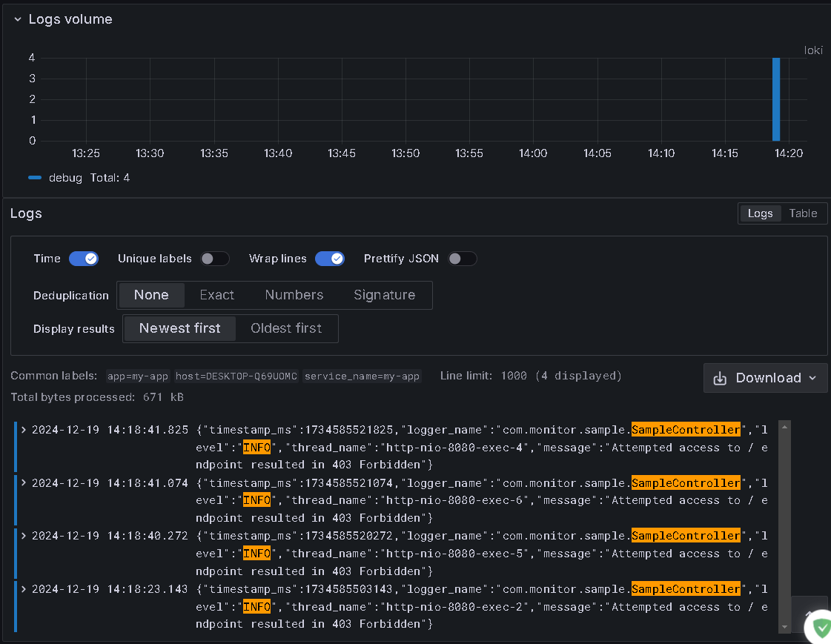Select the Logs view tab
The width and height of the screenshot is (831, 644).
pyautogui.click(x=760, y=213)
